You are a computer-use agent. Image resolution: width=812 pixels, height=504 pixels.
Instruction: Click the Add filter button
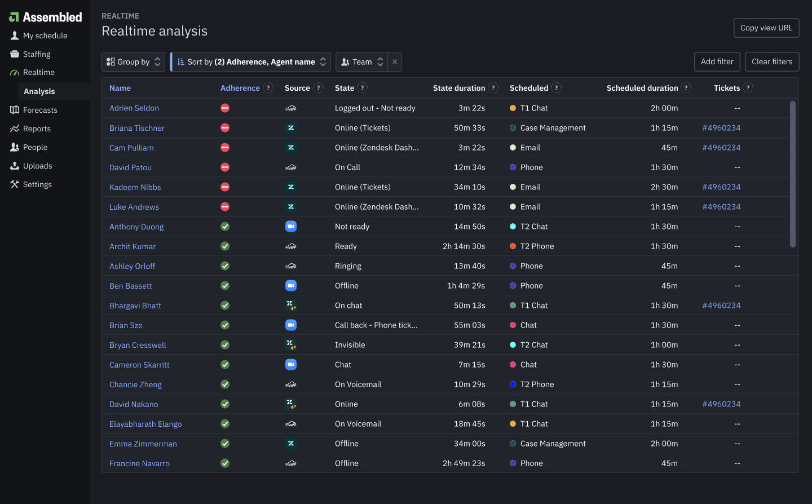tap(717, 61)
